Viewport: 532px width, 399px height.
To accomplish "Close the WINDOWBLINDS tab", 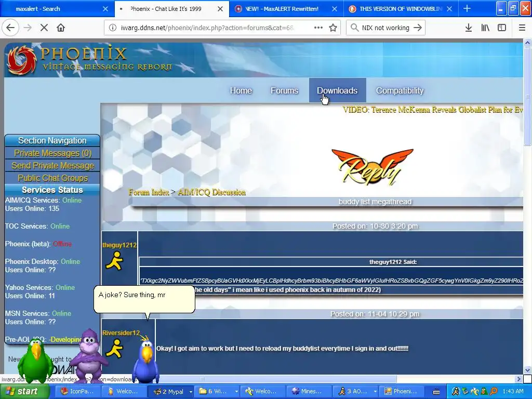I will point(449,9).
